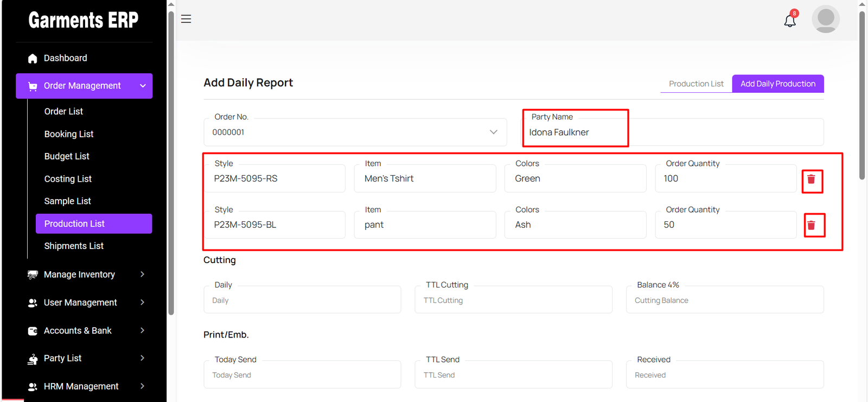Select the Add Daily Production tab
868x402 pixels.
click(x=777, y=84)
